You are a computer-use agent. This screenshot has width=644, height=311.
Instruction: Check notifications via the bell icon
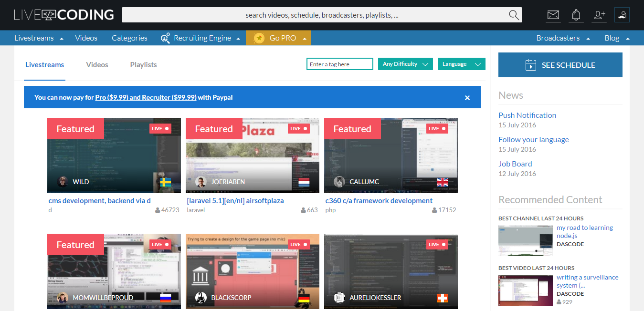pos(576,15)
